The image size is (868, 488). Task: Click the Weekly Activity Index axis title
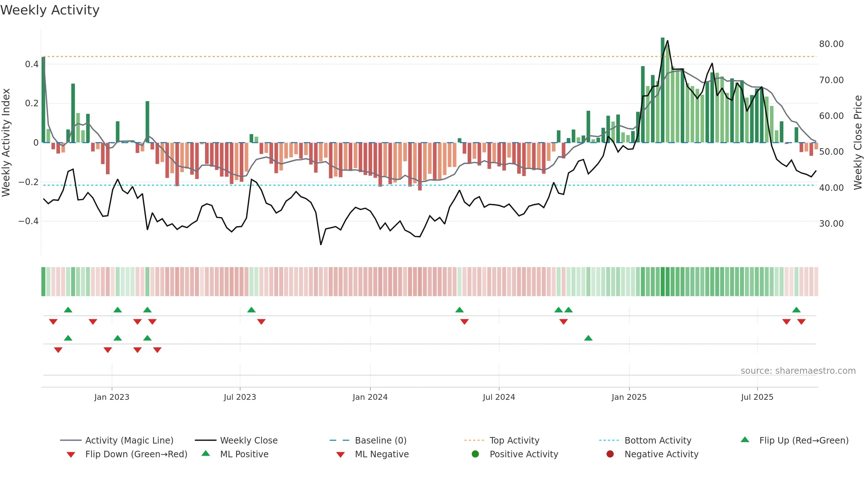[x=6, y=142]
